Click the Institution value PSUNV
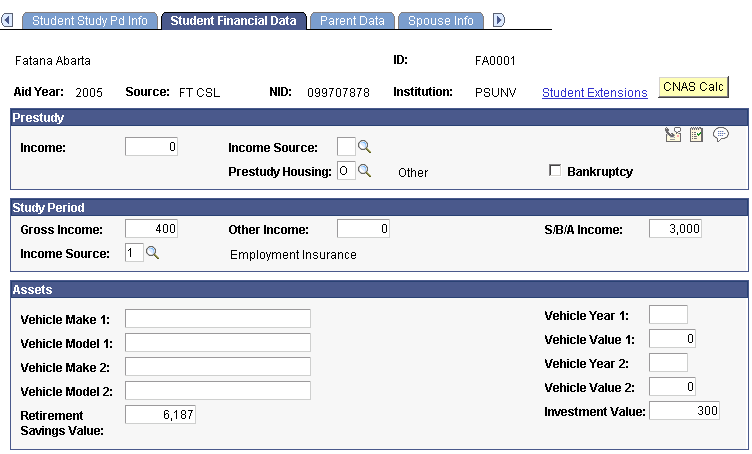Image resolution: width=752 pixels, height=454 pixels. pos(495,93)
